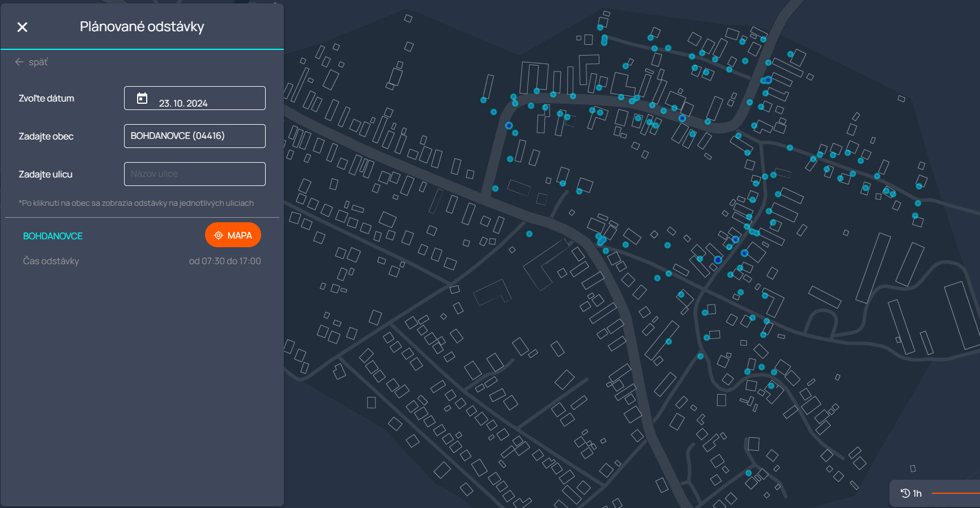Click the Zadajte obec label

tap(46, 136)
